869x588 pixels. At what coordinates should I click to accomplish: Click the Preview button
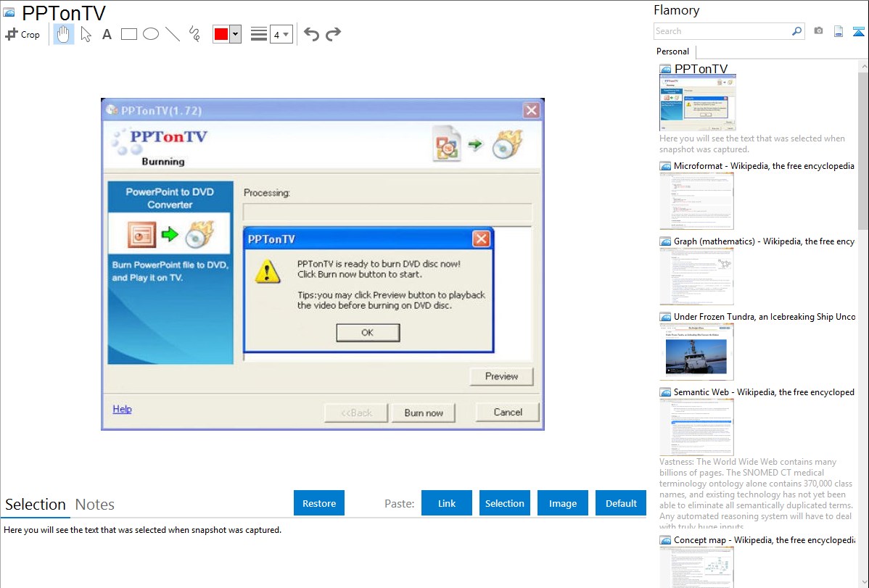(501, 376)
